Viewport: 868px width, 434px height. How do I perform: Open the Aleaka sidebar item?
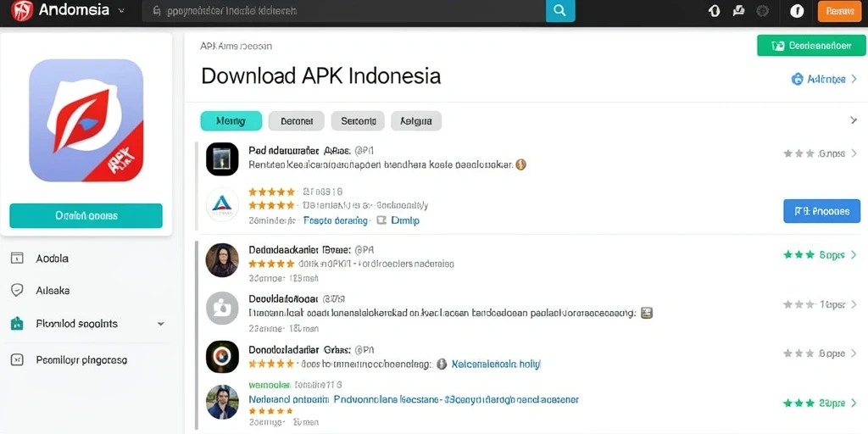(53, 290)
